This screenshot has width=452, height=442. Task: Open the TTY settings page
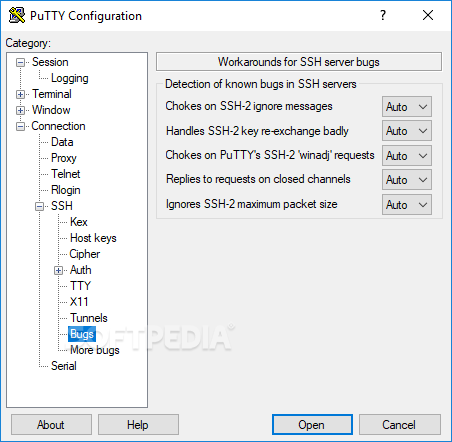[80, 286]
